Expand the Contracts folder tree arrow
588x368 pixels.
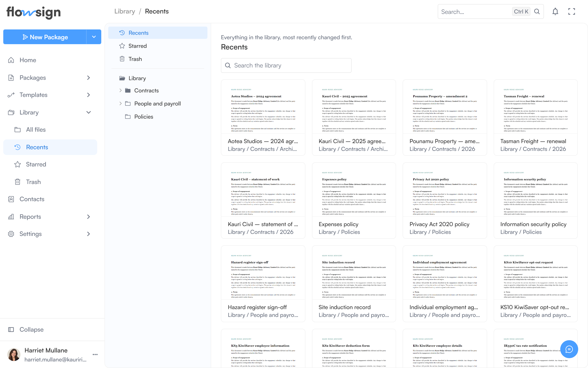point(120,91)
